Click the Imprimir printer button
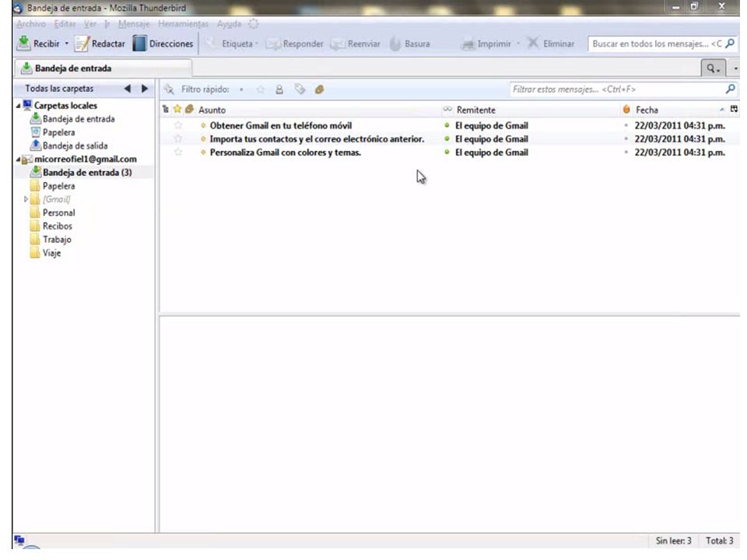The height and width of the screenshot is (560, 747). coord(487,44)
